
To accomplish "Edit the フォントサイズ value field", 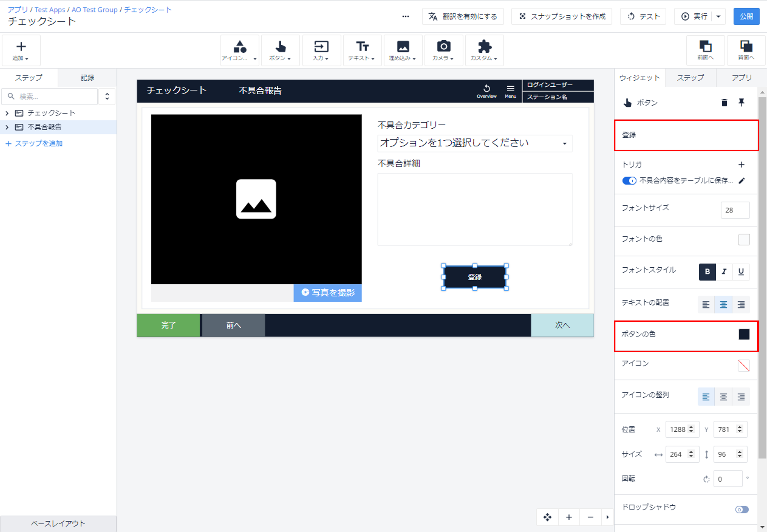I will coord(735,210).
